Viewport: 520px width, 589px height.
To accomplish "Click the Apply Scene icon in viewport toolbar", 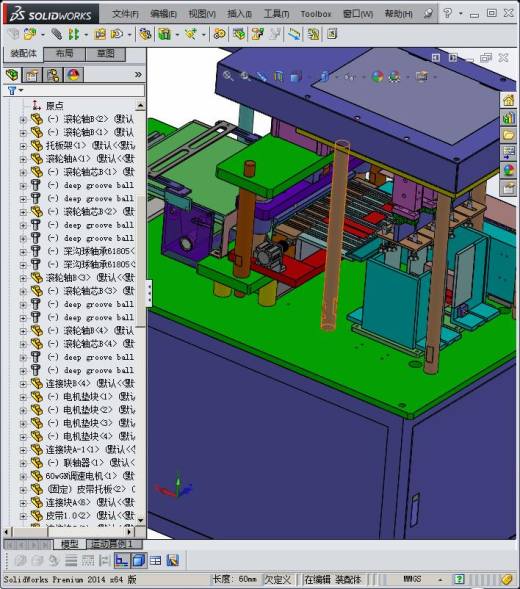I will [x=395, y=77].
